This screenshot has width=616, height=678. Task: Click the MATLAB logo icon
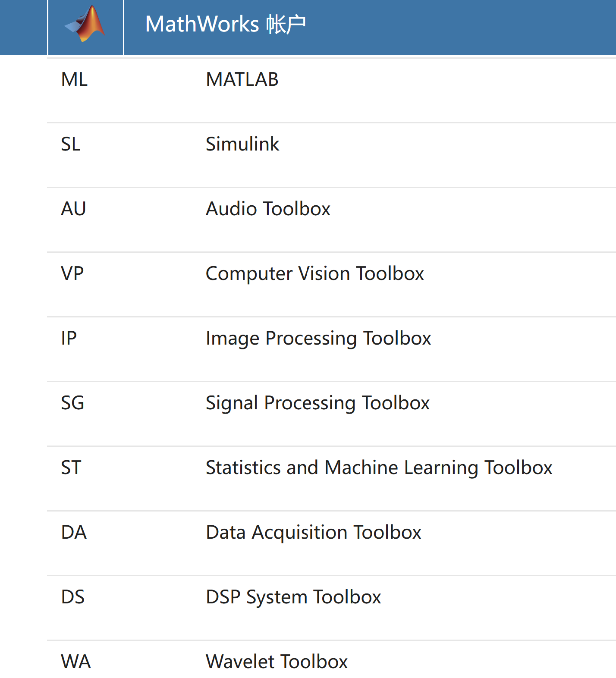click(x=85, y=25)
